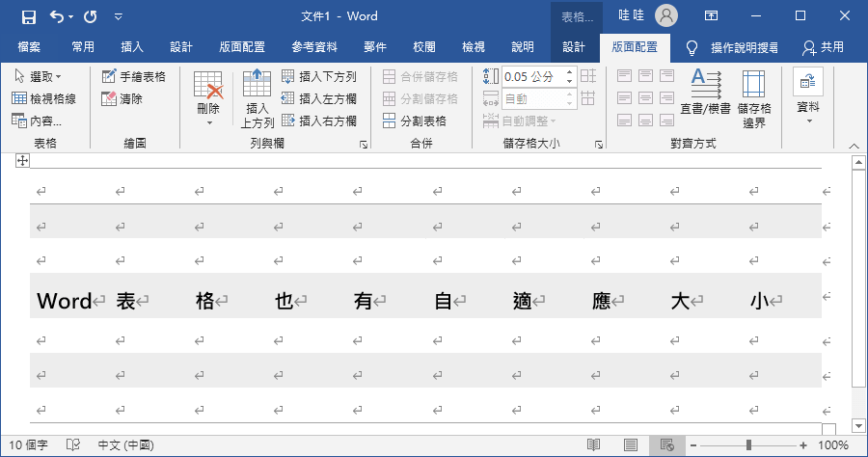
Task: Click the distribute columns evenly icon
Action: pyautogui.click(x=588, y=98)
